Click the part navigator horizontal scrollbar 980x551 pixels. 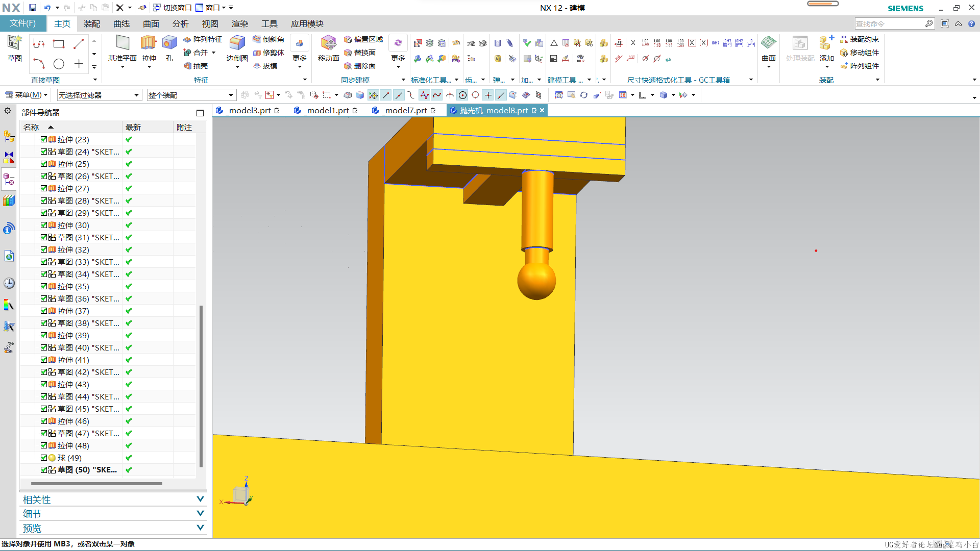[x=96, y=483]
